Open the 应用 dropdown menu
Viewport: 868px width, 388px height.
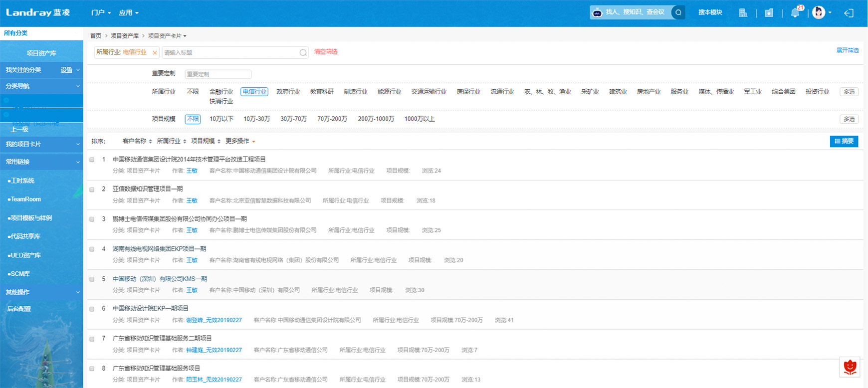(x=129, y=12)
